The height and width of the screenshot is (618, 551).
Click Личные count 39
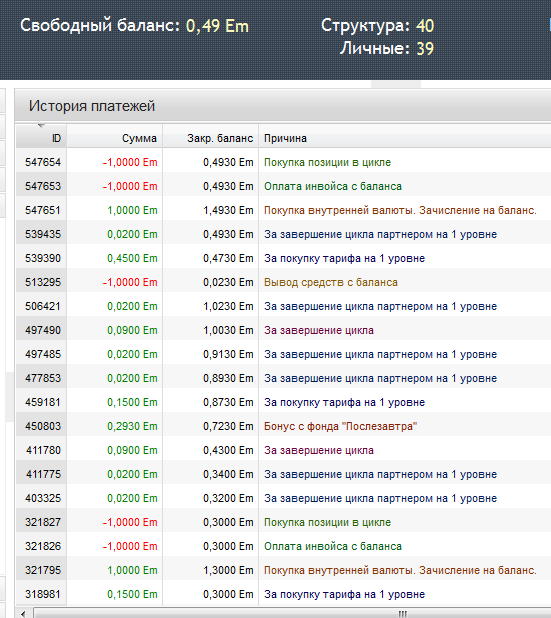click(425, 49)
